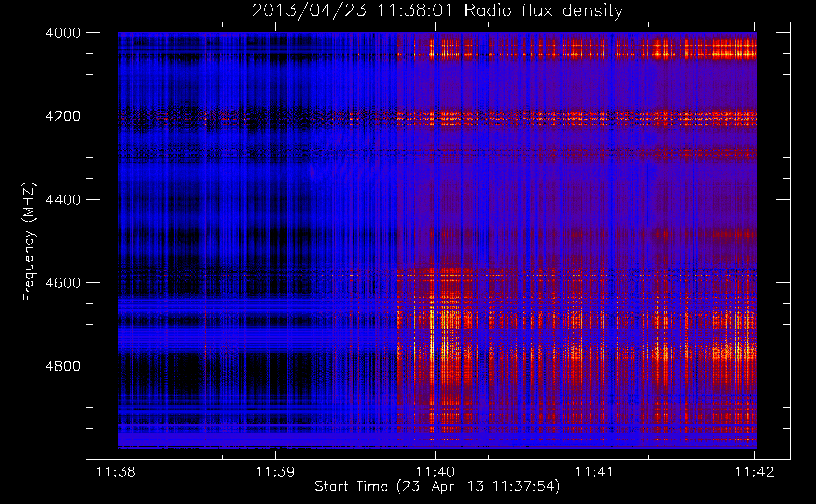Click the "Frequency (MHZ)" axis title
816x504 pixels.
click(x=29, y=242)
